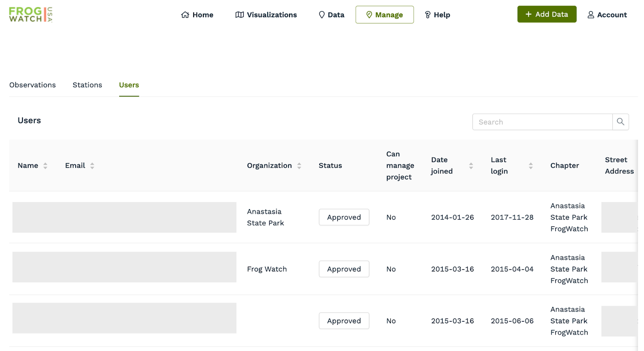Click Approved status for Anastasia State Park user
This screenshot has height=351, width=644.
pyautogui.click(x=344, y=217)
